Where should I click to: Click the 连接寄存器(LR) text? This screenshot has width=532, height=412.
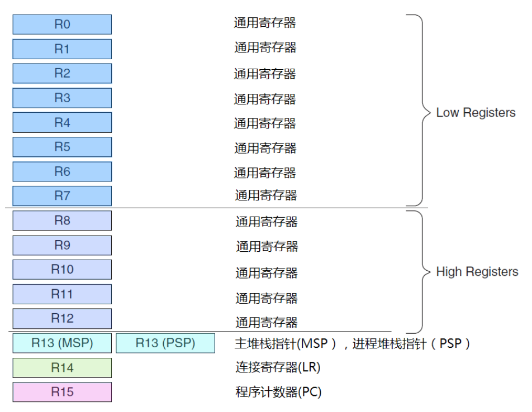(x=278, y=367)
